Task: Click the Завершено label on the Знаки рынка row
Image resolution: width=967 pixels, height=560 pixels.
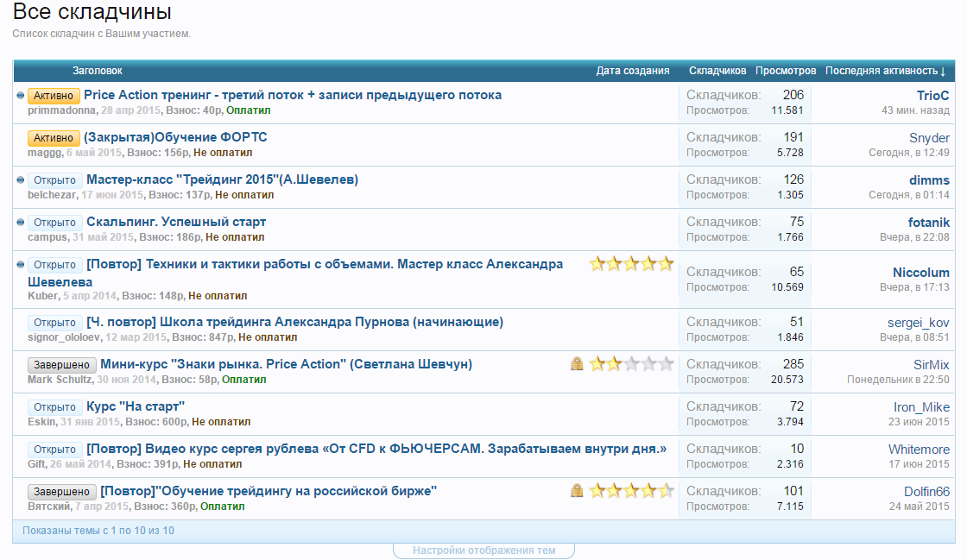Action: (61, 365)
